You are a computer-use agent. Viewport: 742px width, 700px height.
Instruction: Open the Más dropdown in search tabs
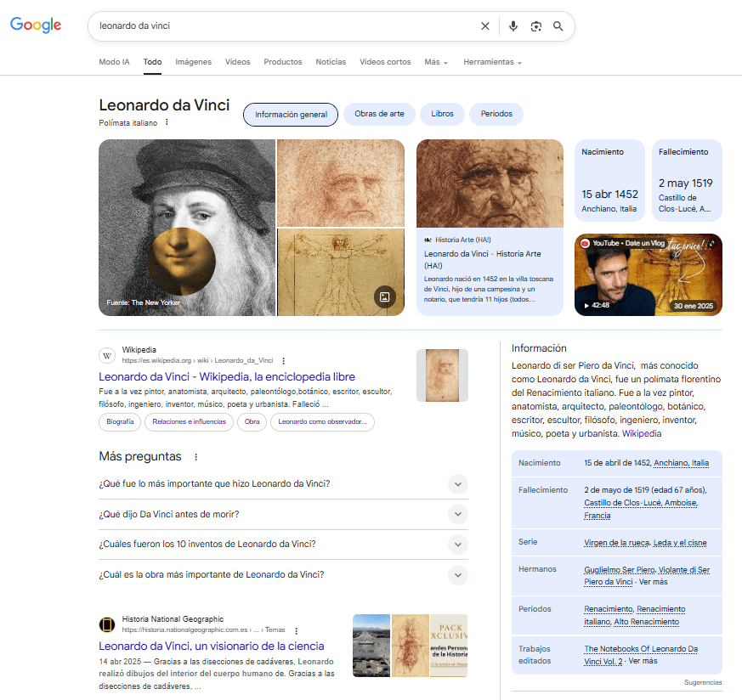coord(435,62)
